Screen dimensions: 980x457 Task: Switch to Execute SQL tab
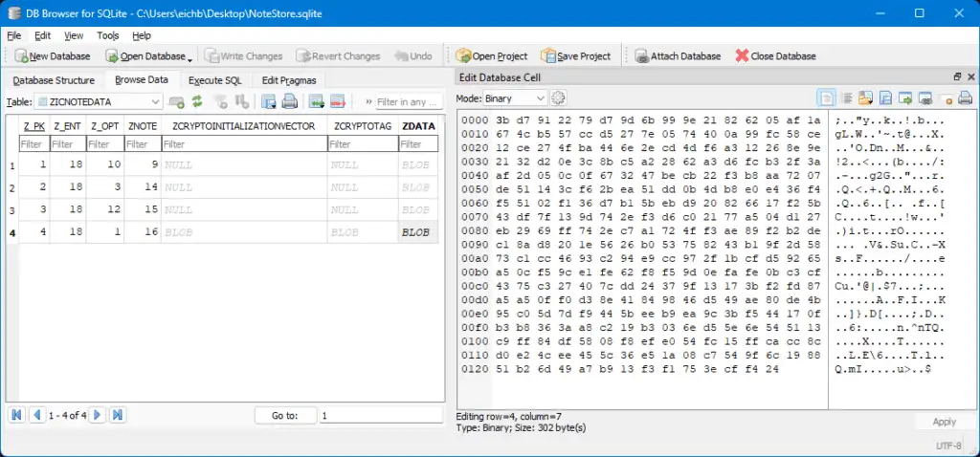click(x=215, y=80)
